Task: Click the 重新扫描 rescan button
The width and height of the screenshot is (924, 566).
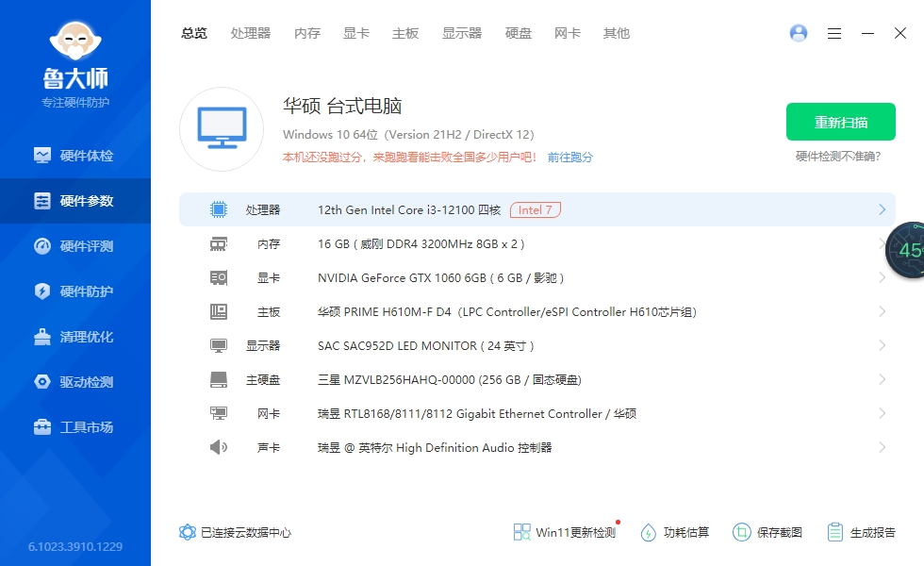Action: [x=841, y=122]
